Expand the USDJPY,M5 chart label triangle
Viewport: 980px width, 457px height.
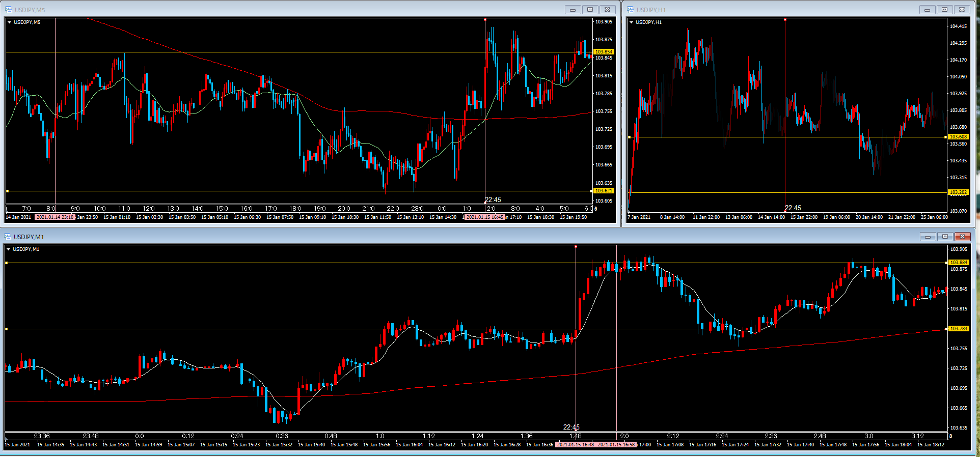pyautogui.click(x=10, y=22)
